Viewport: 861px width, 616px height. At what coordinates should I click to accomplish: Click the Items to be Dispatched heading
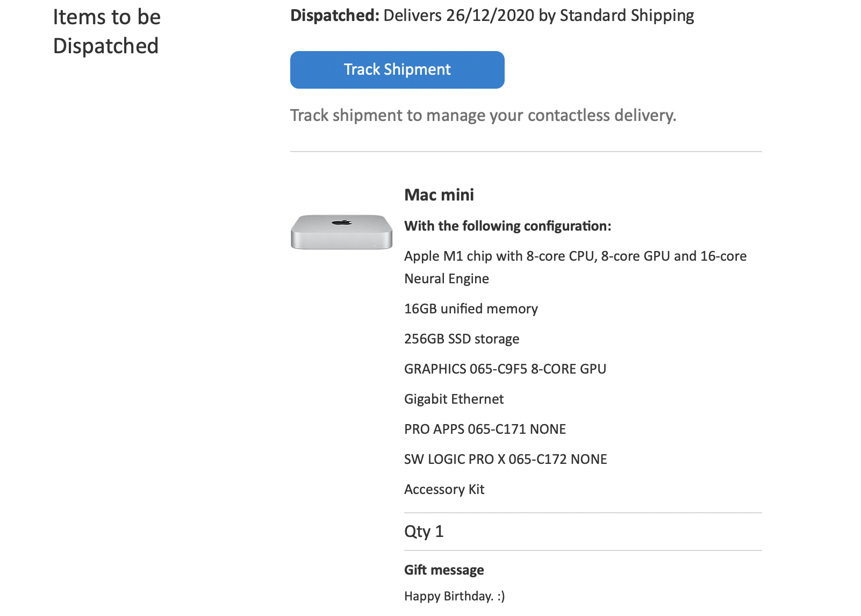click(107, 31)
